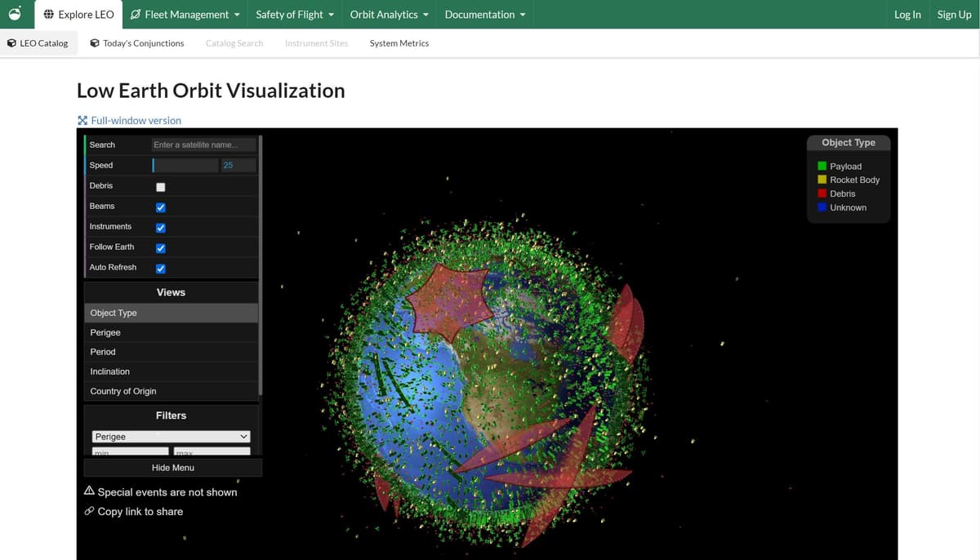Click the Sign Up link
This screenshot has width=980, height=560.
954,15
